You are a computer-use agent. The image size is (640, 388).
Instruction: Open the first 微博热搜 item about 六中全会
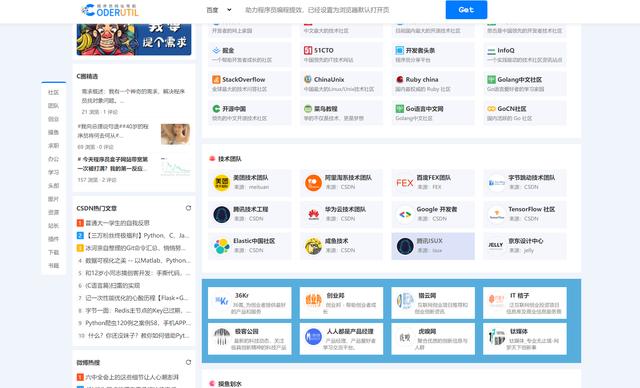pos(132,377)
